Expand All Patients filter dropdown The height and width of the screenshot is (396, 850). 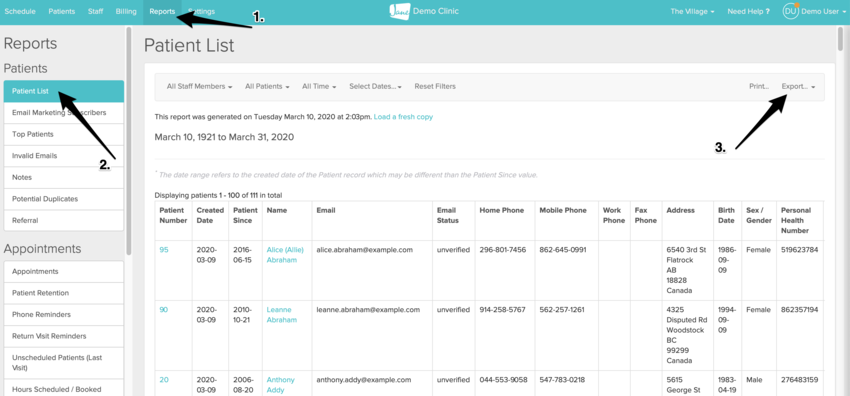(x=267, y=86)
